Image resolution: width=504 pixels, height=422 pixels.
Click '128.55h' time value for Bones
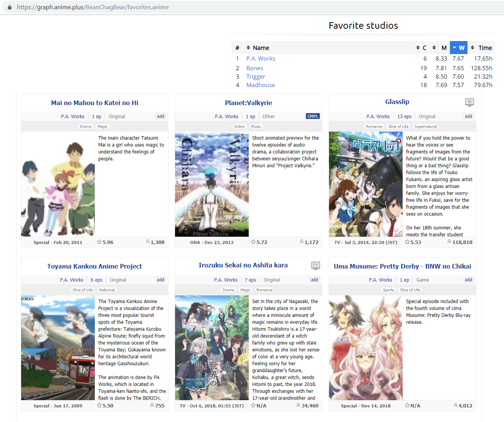pos(481,68)
